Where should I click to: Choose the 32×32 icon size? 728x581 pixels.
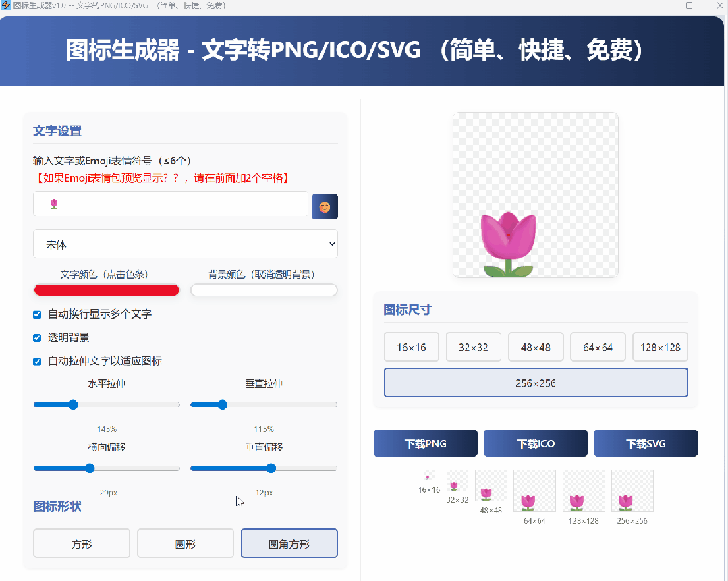pyautogui.click(x=474, y=347)
